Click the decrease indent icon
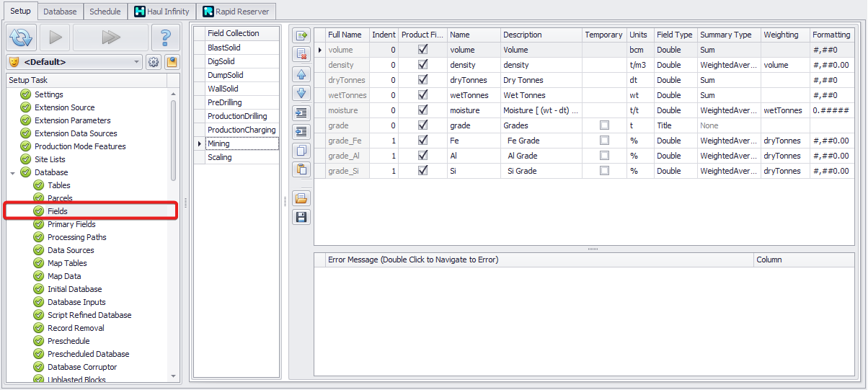The height and width of the screenshot is (390, 868). click(301, 131)
